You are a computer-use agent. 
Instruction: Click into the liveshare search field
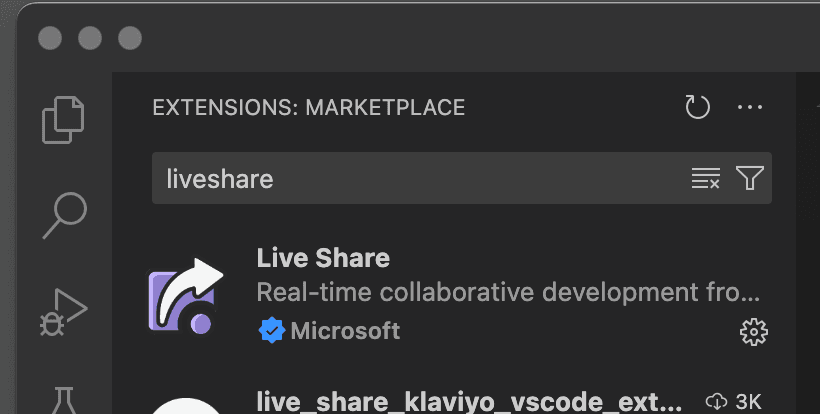coord(420,179)
